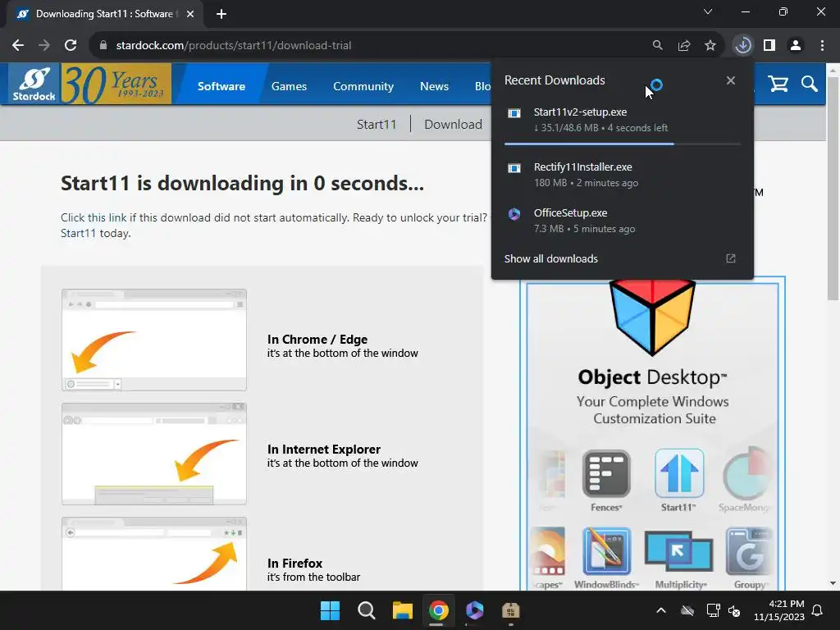Open the Windows Start menu
This screenshot has height=630, width=840.
(330, 610)
